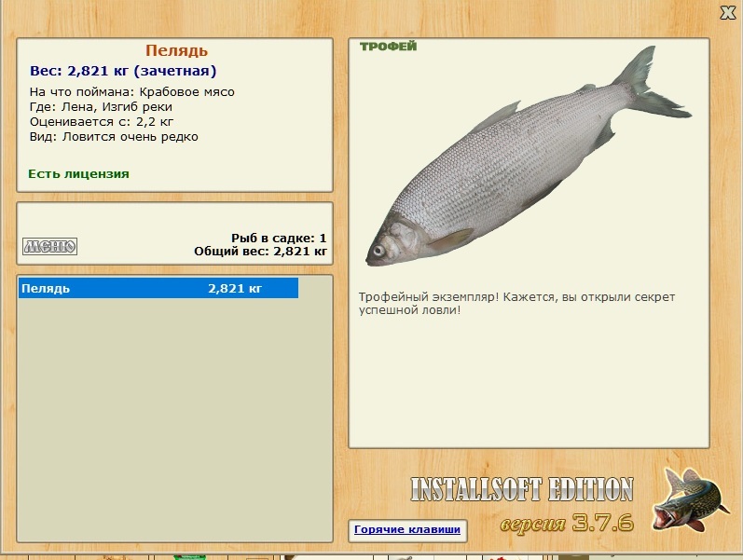Click the Оценивается с: 2,2 кг line

[x=102, y=122]
